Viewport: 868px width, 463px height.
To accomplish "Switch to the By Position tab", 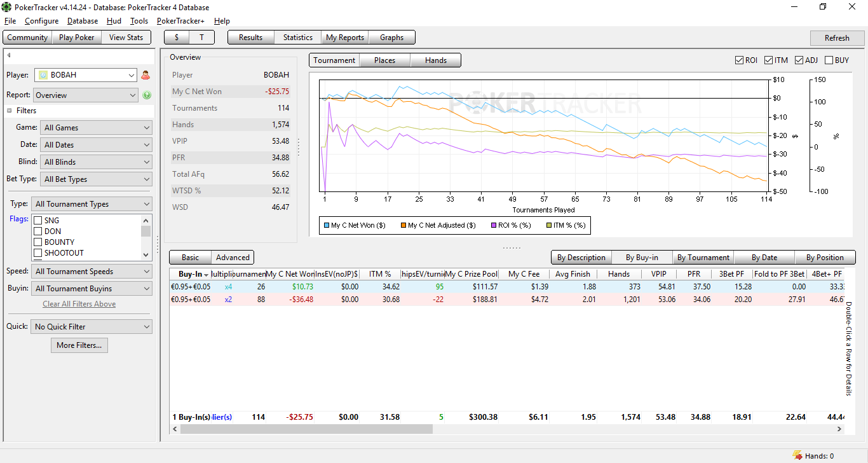I will click(x=824, y=258).
